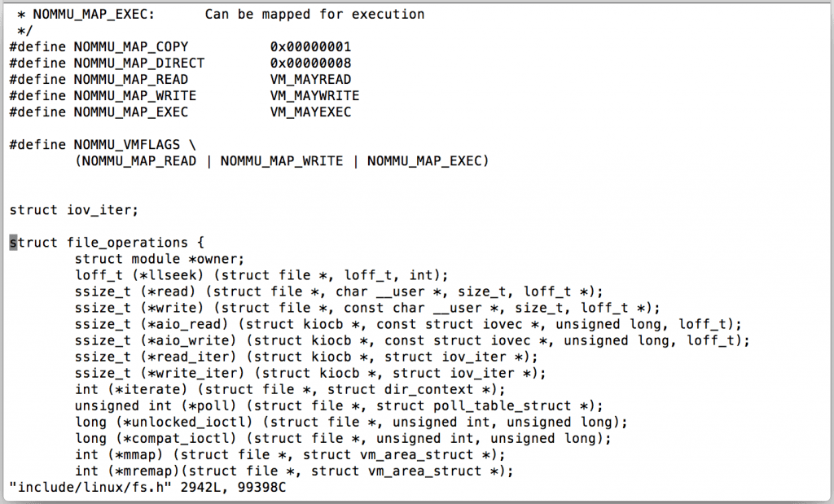Click the highlighted cursor on 'struct file_operations'

(13, 243)
